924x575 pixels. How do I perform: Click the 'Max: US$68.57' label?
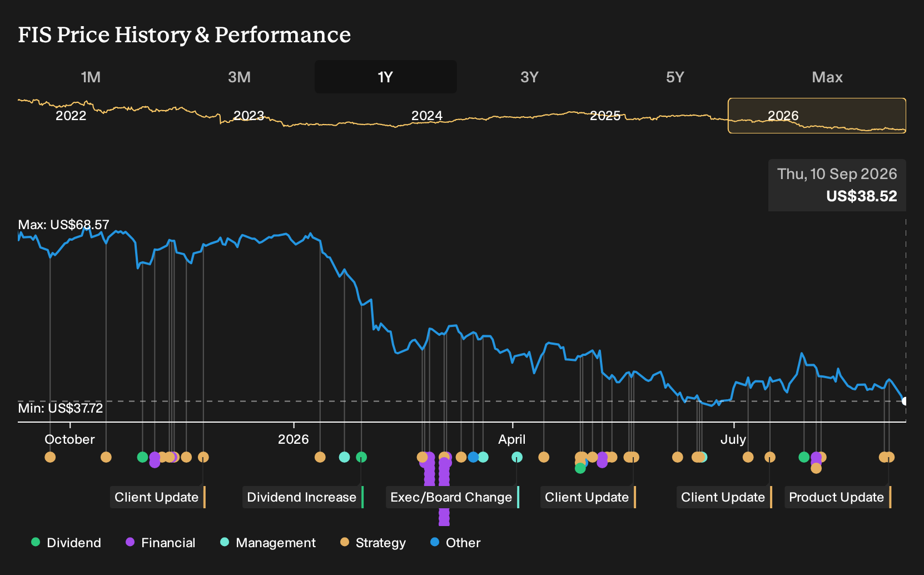[x=63, y=225]
